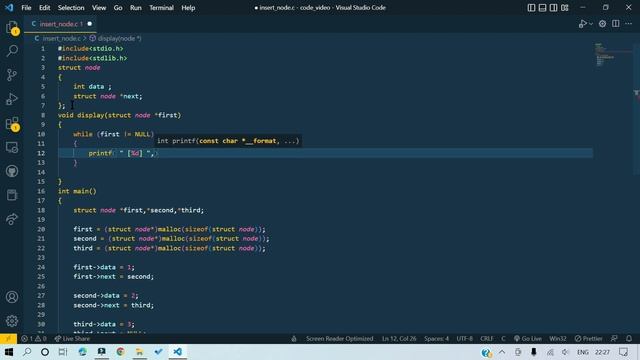Show hidden system tray icons

(x=502, y=352)
